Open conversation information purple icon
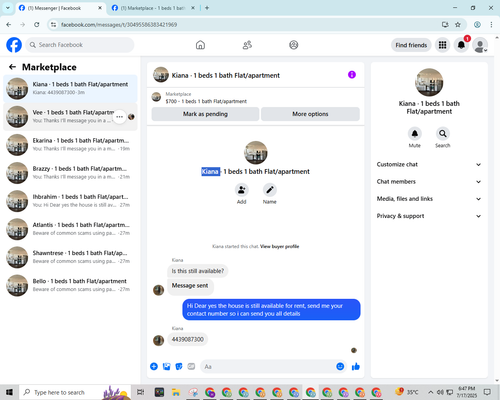 [352, 75]
